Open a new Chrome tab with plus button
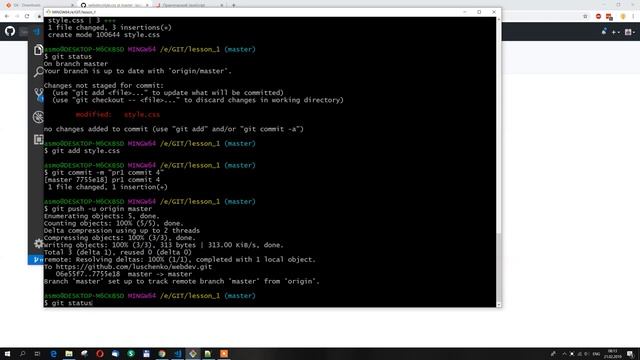Screen dimensions: 640x360 tap(234, 5)
